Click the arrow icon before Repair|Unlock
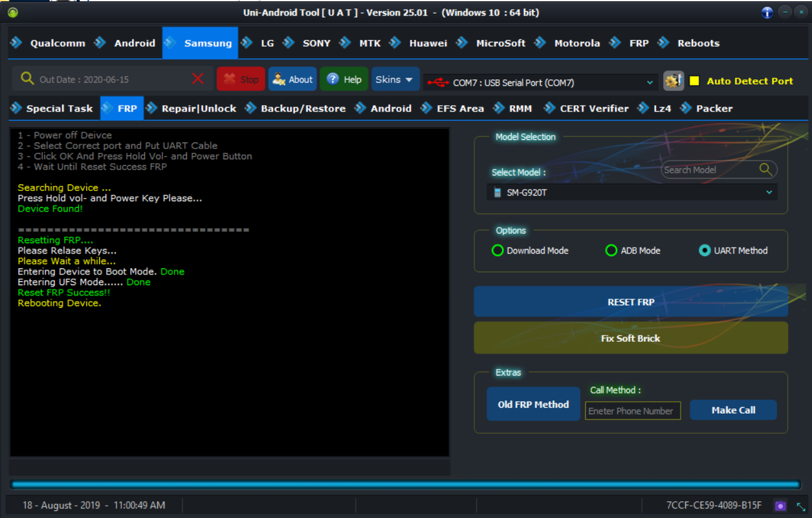The image size is (812, 518). click(x=152, y=108)
